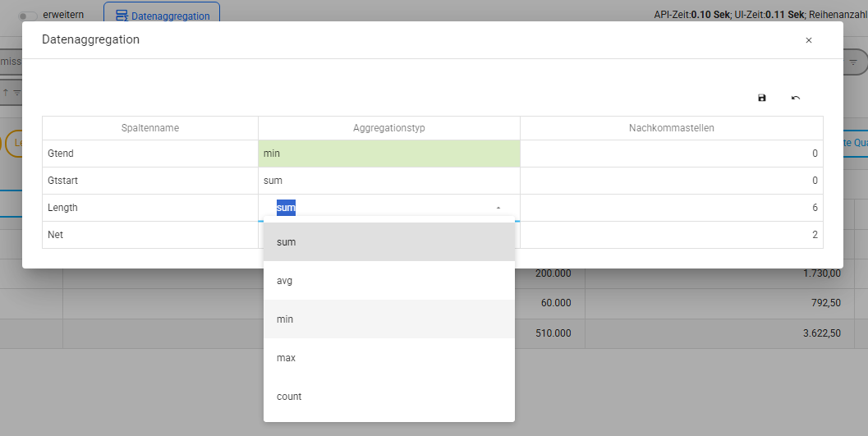Click the highlighted text field in Length row
Image resolution: width=868 pixels, height=436 pixels.
tap(286, 208)
